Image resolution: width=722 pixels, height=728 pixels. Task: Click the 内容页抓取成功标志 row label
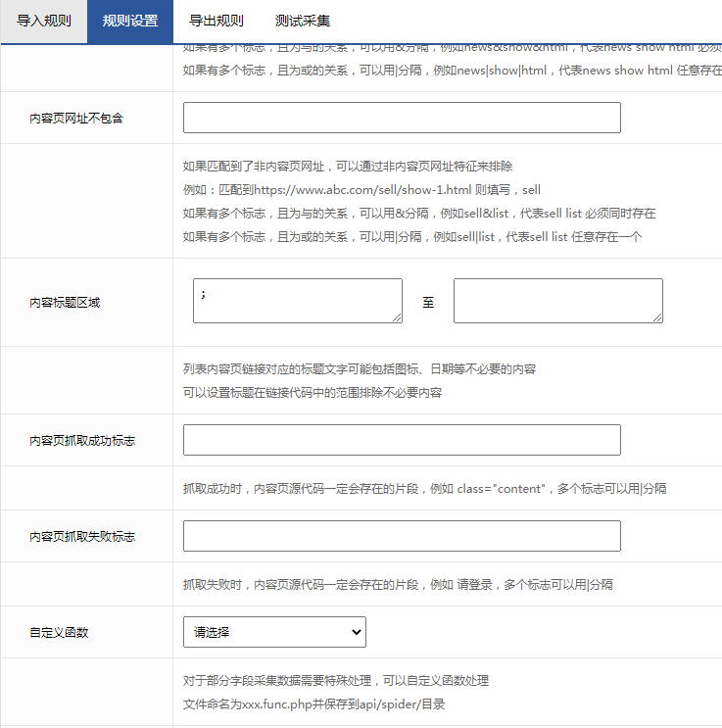tap(82, 441)
